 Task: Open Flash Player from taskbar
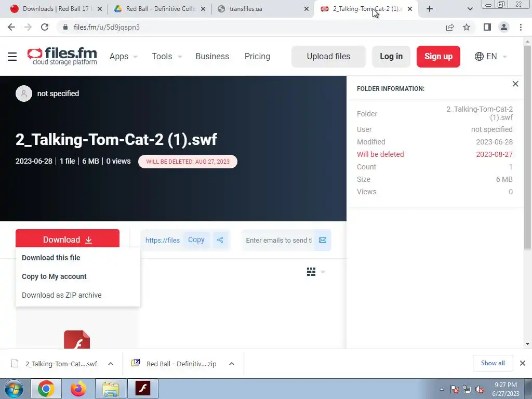coord(143,389)
